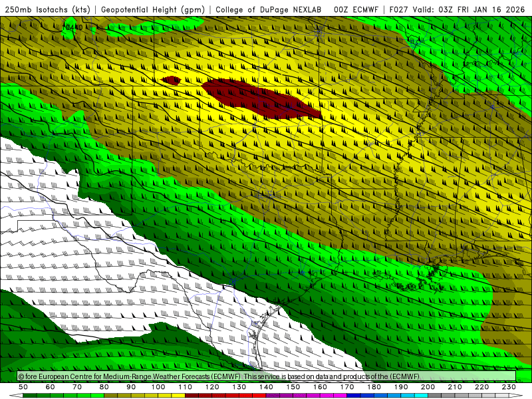Click the legend value 130
Screen dimensions: 532x399
pos(239,387)
